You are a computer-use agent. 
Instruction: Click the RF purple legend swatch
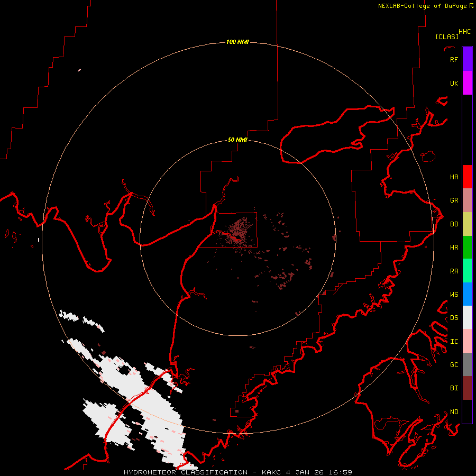[467, 59]
